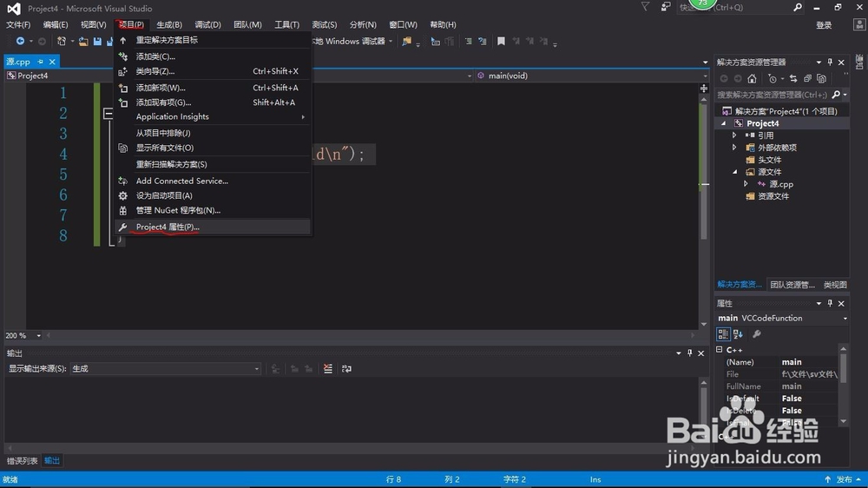Click the Solution Explorer search field

tap(773, 95)
